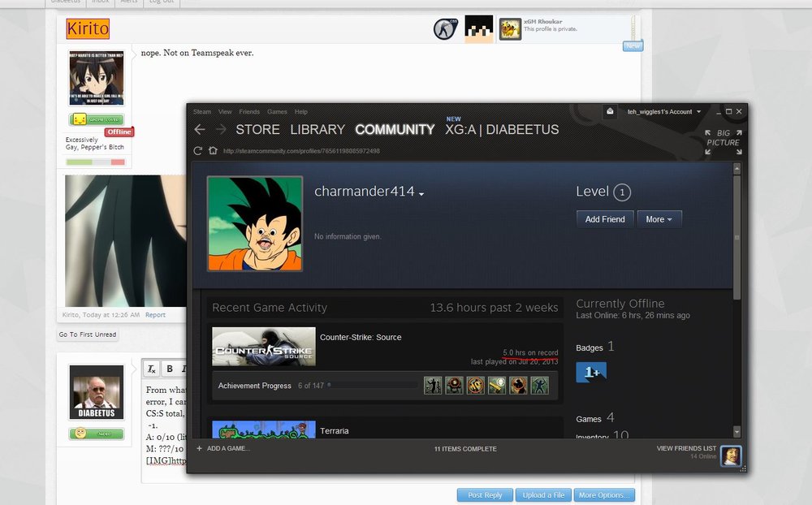The height and width of the screenshot is (505, 812).
Task: Click Kirito's Anime Lover badge
Action: point(97,119)
